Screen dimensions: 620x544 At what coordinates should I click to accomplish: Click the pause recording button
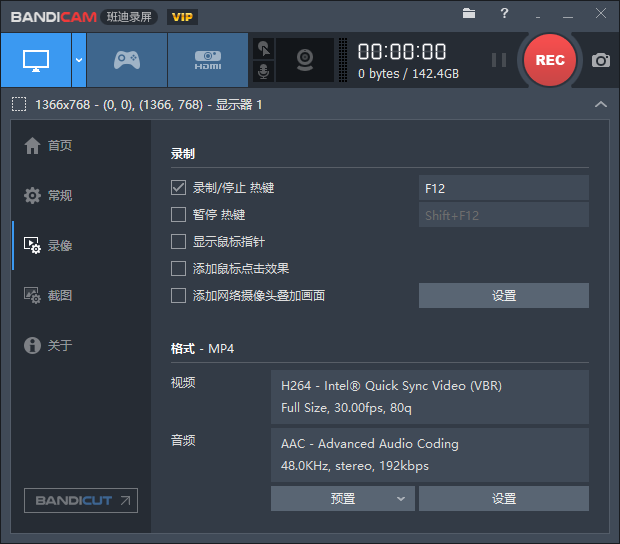pos(499,60)
